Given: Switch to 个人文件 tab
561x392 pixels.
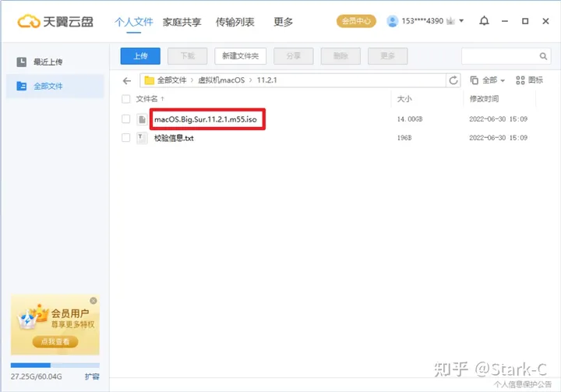Looking at the screenshot, I should [x=133, y=22].
